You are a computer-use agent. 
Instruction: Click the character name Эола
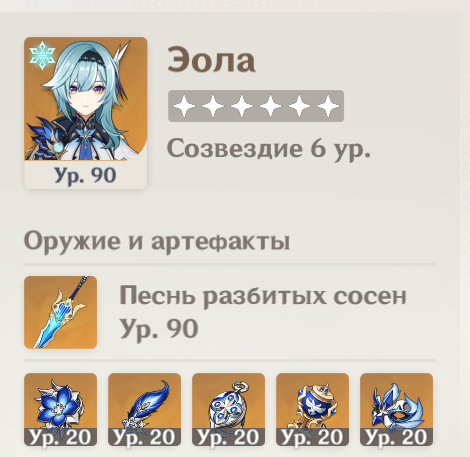211,60
